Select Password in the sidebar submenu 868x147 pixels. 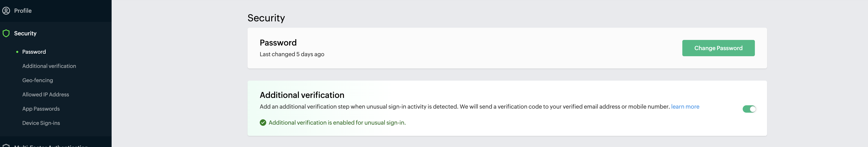coord(34,52)
